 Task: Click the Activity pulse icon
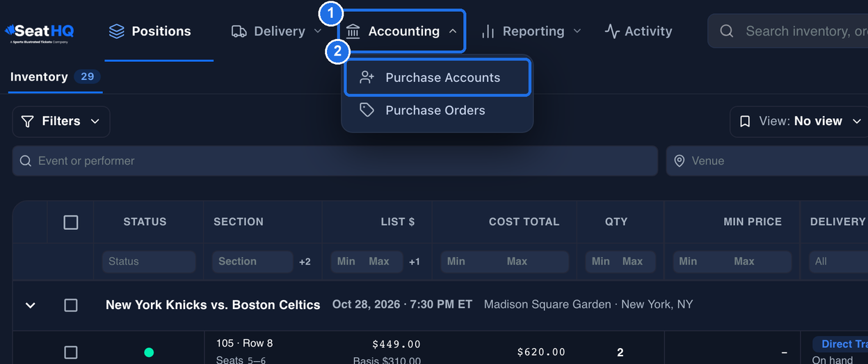tap(612, 31)
